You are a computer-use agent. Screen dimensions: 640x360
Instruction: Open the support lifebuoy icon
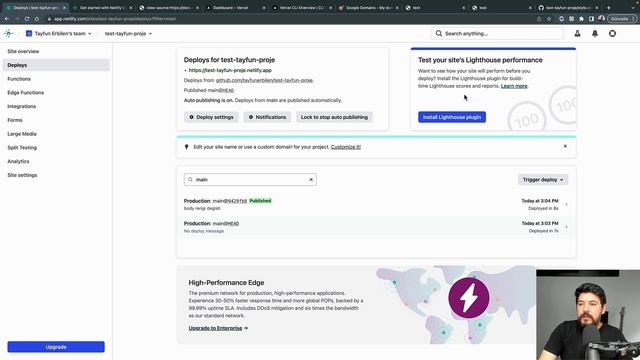[x=612, y=33]
